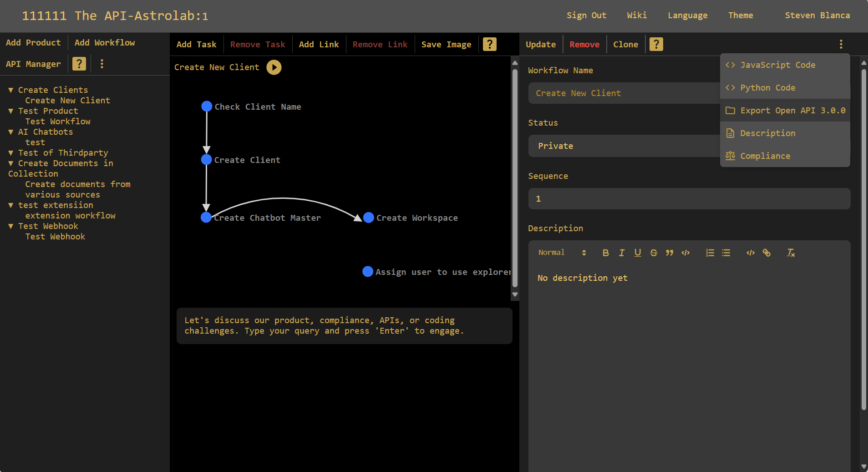Toggle bold formatting in description editor
The height and width of the screenshot is (472, 868).
(x=605, y=253)
